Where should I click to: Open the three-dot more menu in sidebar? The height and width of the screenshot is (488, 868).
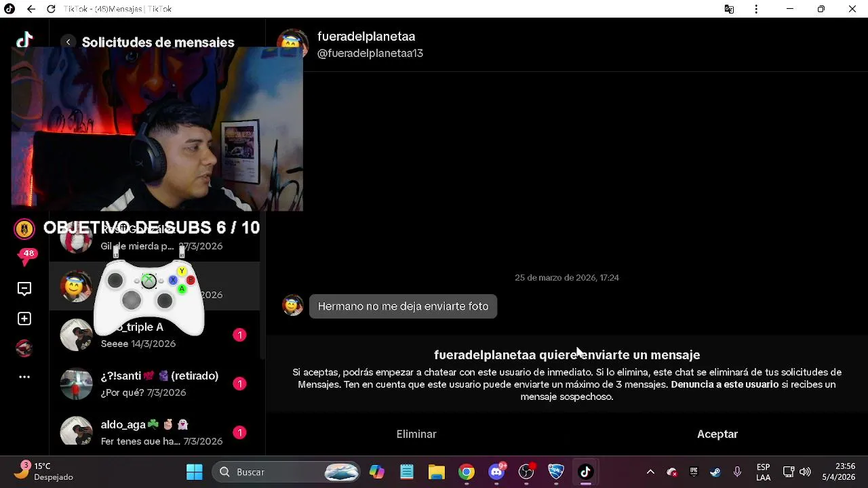[x=24, y=377]
